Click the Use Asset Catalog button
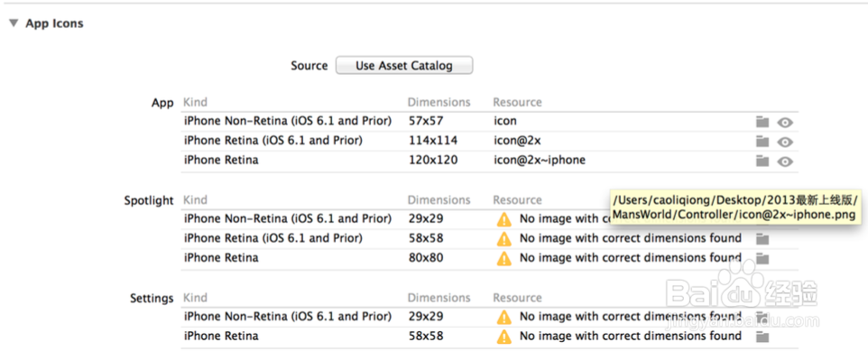This screenshot has height=351, width=868. coord(404,65)
